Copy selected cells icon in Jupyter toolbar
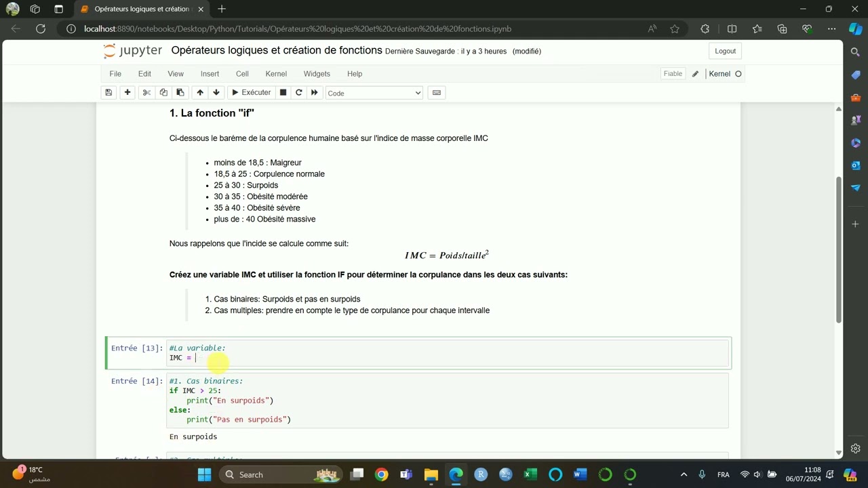This screenshot has width=868, height=488. click(x=163, y=92)
